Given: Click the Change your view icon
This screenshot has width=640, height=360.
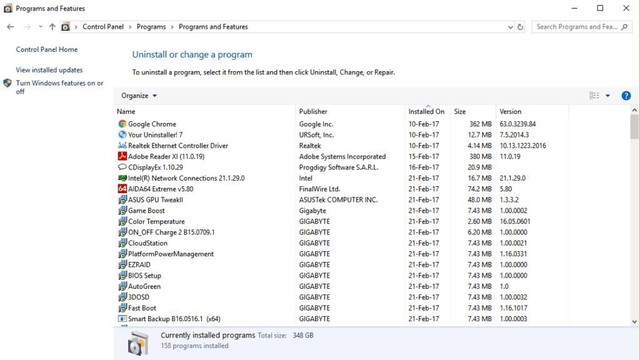Looking at the screenshot, I should coord(594,96).
